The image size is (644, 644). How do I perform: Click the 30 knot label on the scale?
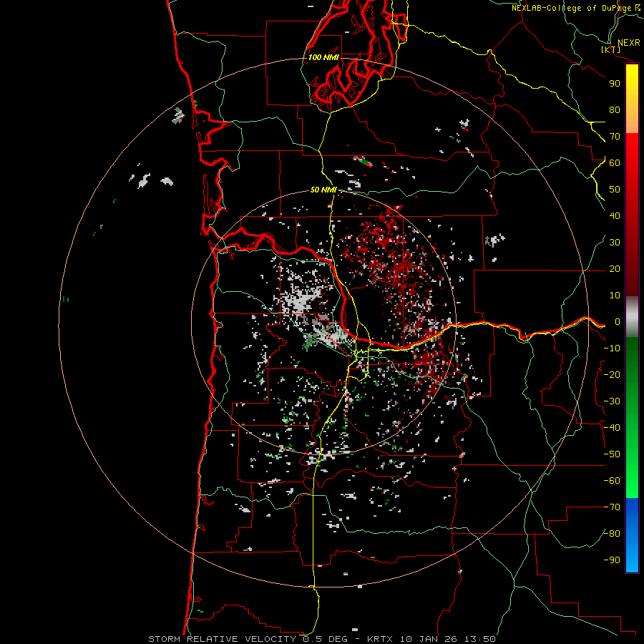pyautogui.click(x=615, y=243)
